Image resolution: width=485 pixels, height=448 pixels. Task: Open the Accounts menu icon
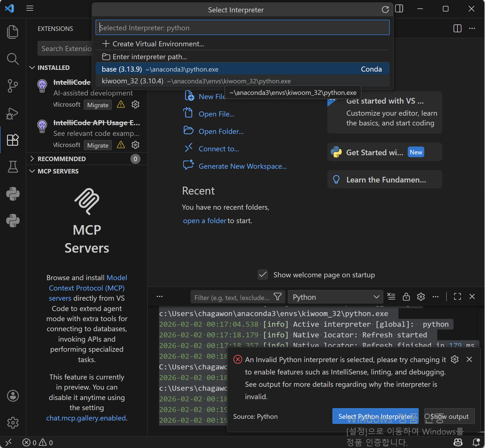coord(13,396)
